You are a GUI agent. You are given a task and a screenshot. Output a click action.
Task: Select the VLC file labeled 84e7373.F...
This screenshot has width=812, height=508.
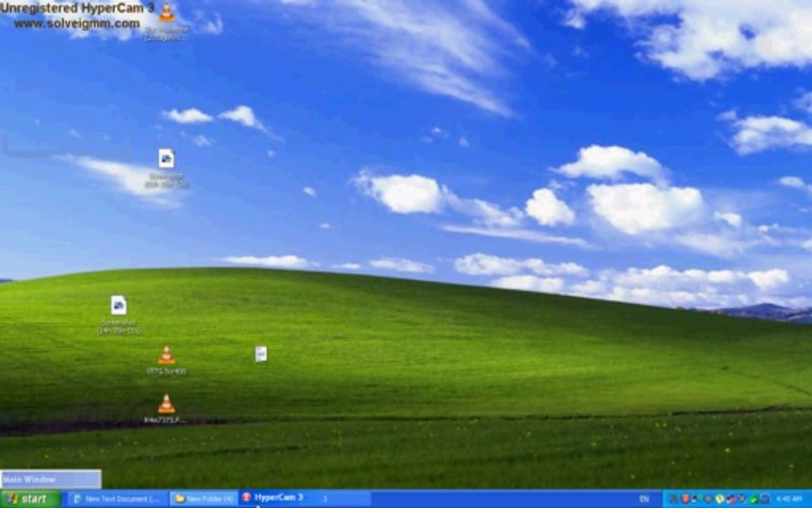[166, 409]
